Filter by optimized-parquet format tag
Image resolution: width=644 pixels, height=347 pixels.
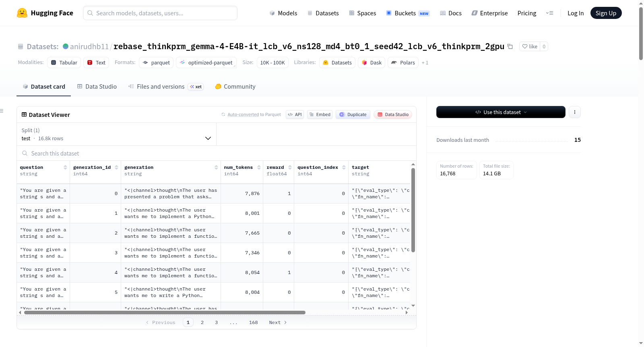(206, 62)
